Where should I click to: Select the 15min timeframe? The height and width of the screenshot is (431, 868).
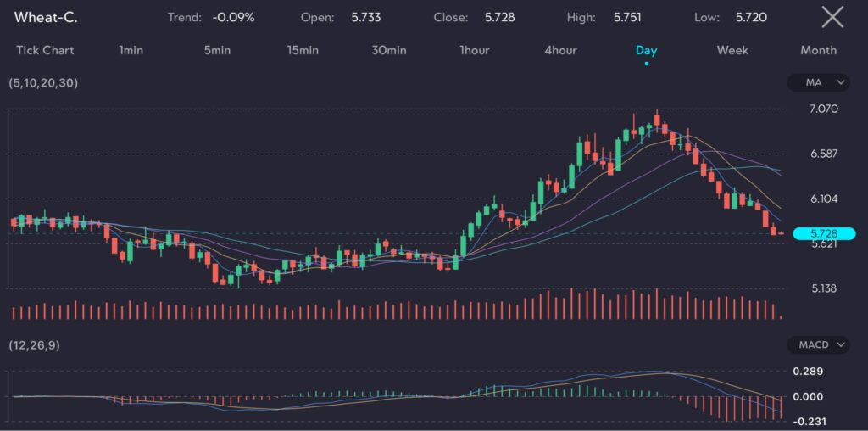pyautogui.click(x=303, y=50)
